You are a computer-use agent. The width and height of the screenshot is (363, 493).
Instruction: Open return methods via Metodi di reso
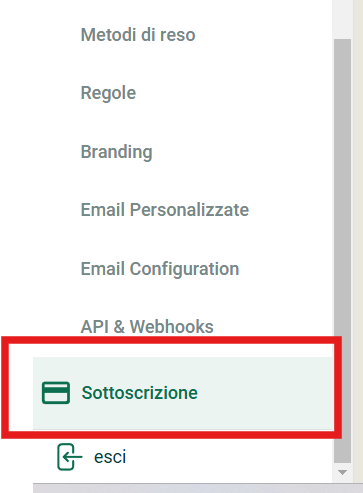pos(138,35)
